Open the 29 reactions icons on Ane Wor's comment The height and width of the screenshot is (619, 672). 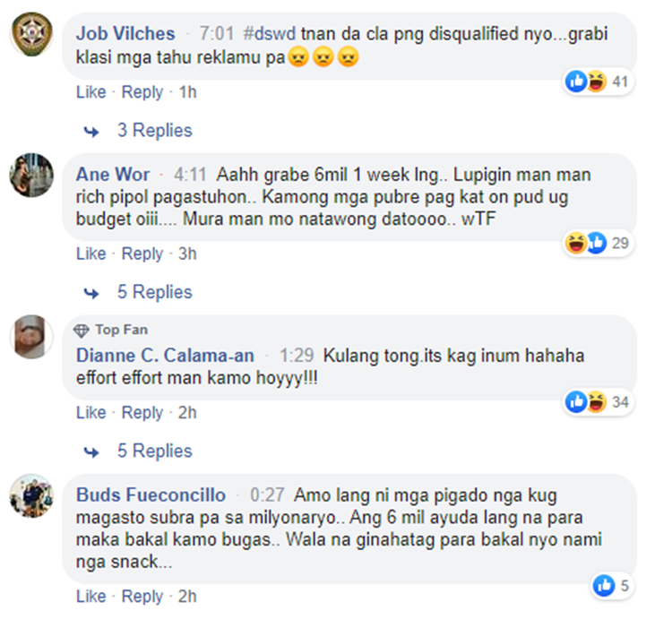click(586, 243)
